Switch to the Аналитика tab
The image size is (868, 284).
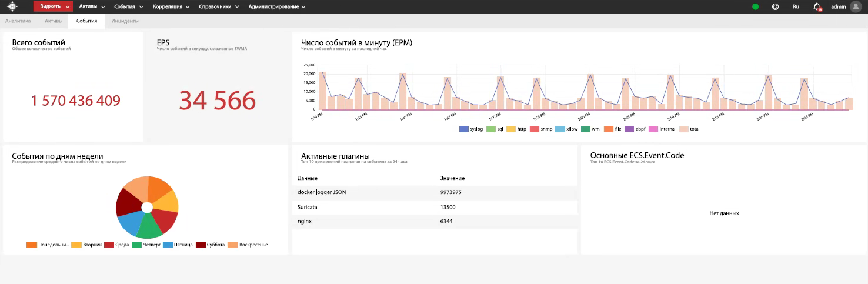tap(18, 21)
